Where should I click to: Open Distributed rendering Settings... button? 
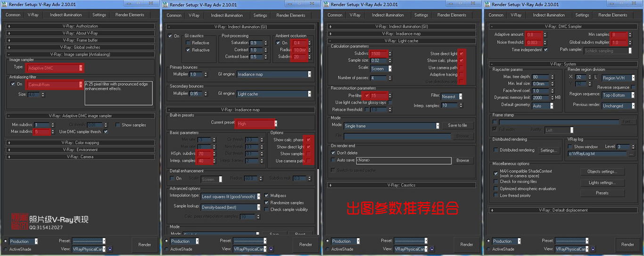[x=548, y=150]
